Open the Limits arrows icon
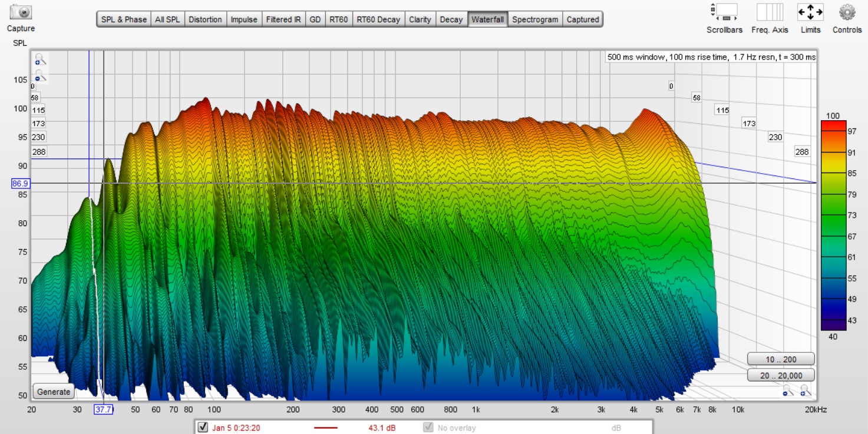Image resolution: width=868 pixels, height=434 pixels. click(810, 12)
